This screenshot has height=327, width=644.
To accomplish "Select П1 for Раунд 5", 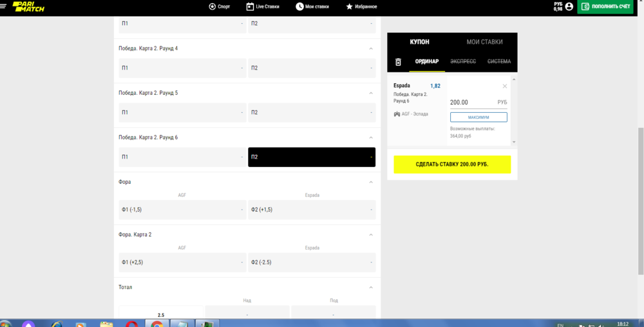I will point(182,112).
